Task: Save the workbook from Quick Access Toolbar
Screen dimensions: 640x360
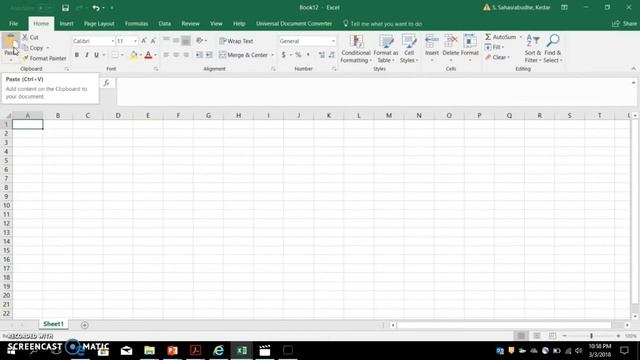Action: [x=65, y=8]
